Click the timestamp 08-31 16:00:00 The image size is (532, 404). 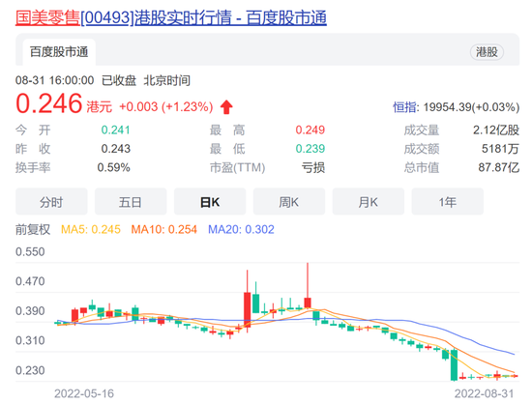click(54, 80)
